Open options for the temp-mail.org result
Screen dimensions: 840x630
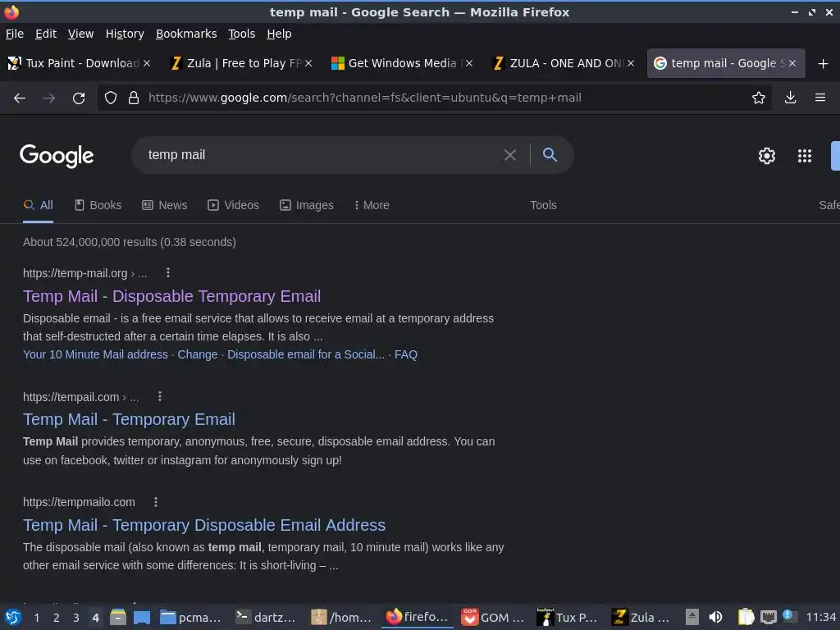point(168,272)
